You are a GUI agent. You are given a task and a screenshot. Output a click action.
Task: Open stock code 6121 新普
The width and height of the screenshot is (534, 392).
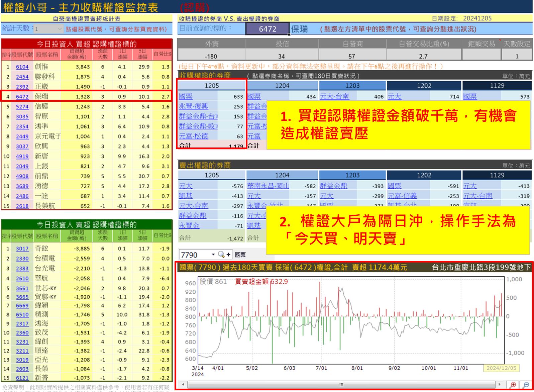[x=22, y=378]
